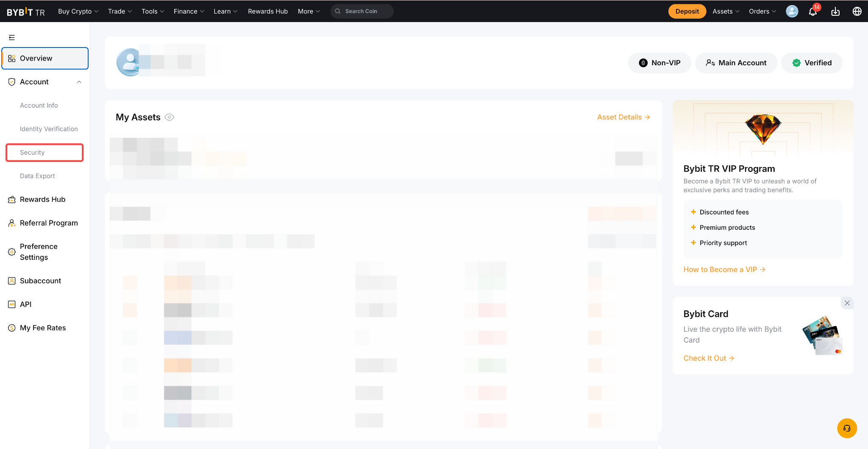This screenshot has height=449, width=868.
Task: Collapse the sidebar with the menu icon
Action: click(12, 38)
